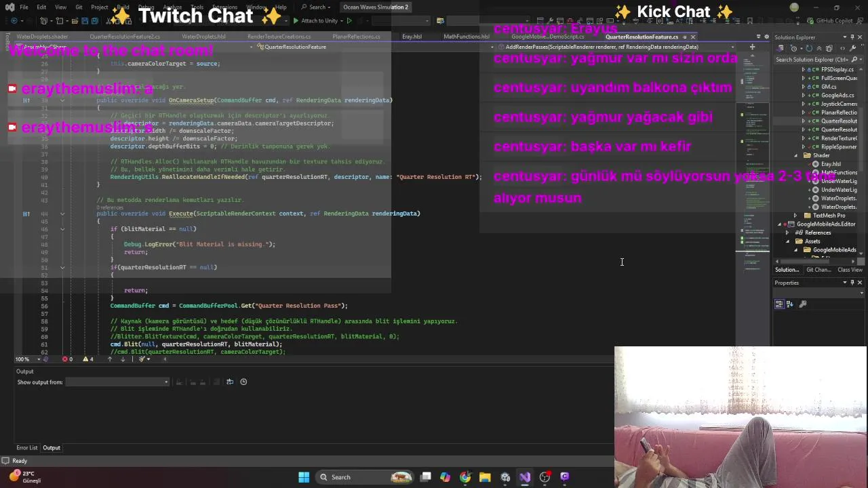Image resolution: width=868 pixels, height=488 pixels.
Task: Switch to QuarterResolutionFeature2.cs tab
Action: pos(125,37)
